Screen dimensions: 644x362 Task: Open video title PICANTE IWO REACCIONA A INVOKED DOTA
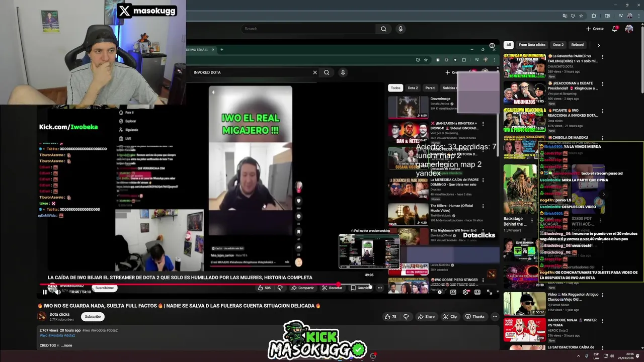[x=573, y=113]
